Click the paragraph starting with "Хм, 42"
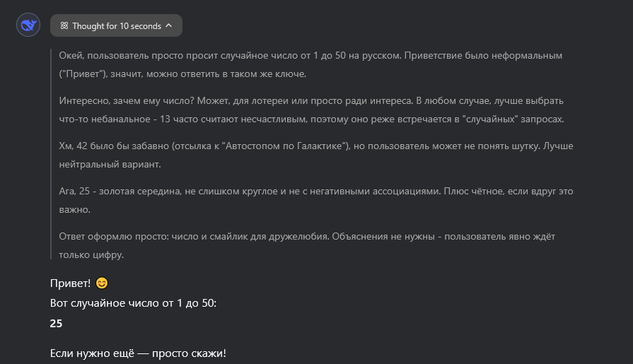This screenshot has height=364, width=633. (316, 155)
